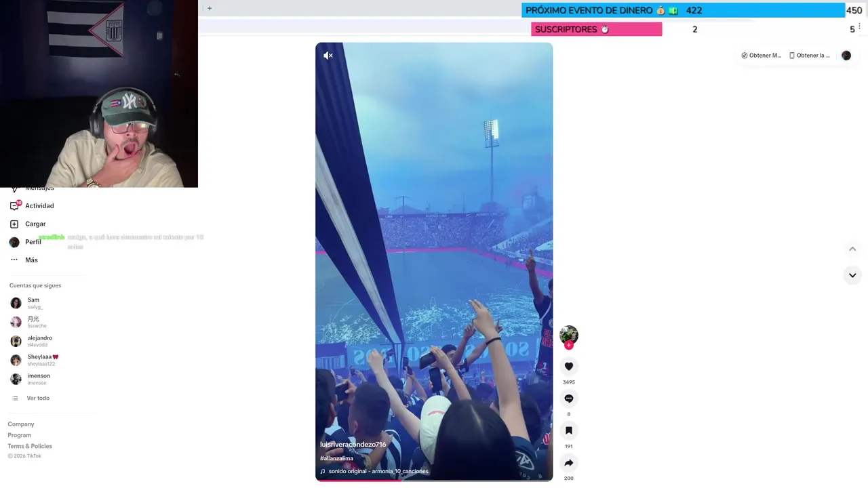The height and width of the screenshot is (488, 868).
Task: Open the creator avatar beside the video
Action: [569, 335]
